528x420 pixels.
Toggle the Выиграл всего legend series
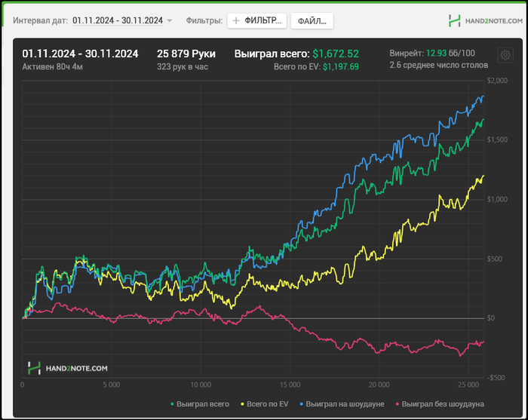(200, 404)
